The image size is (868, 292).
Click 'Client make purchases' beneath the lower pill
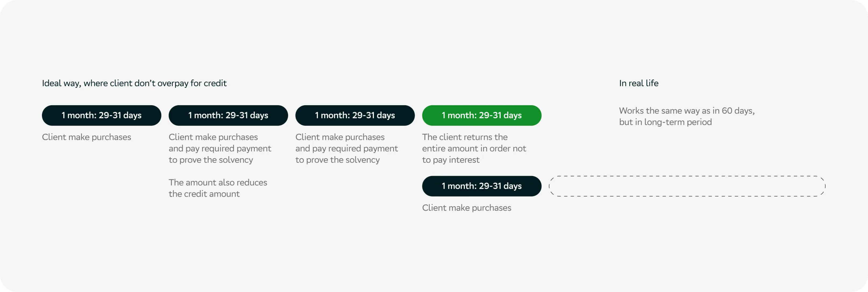(x=467, y=208)
